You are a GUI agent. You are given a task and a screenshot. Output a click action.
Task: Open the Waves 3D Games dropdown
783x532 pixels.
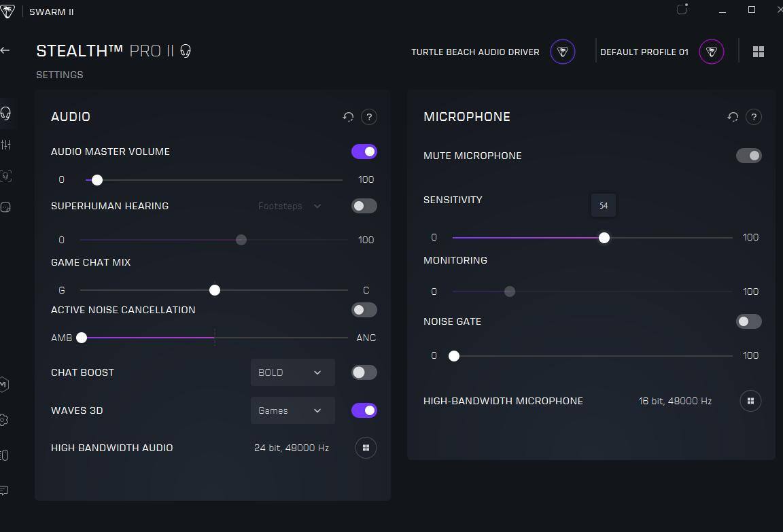[x=293, y=410]
